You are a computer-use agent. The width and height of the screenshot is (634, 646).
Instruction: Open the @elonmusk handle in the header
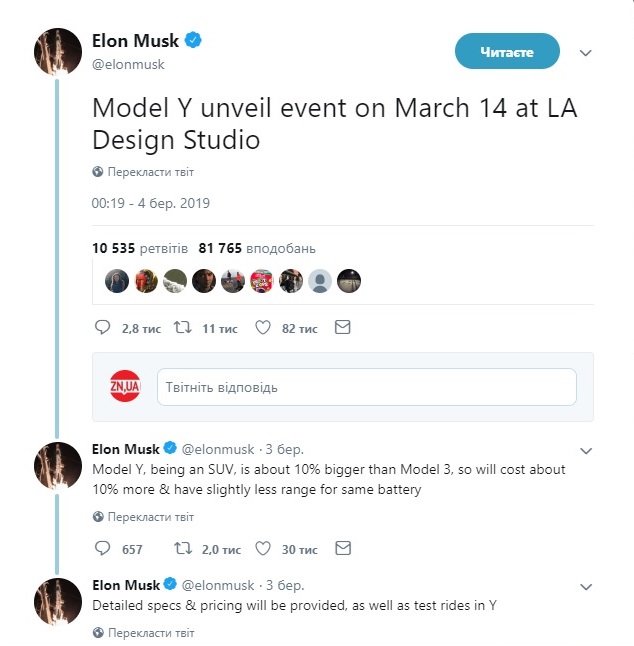click(128, 64)
